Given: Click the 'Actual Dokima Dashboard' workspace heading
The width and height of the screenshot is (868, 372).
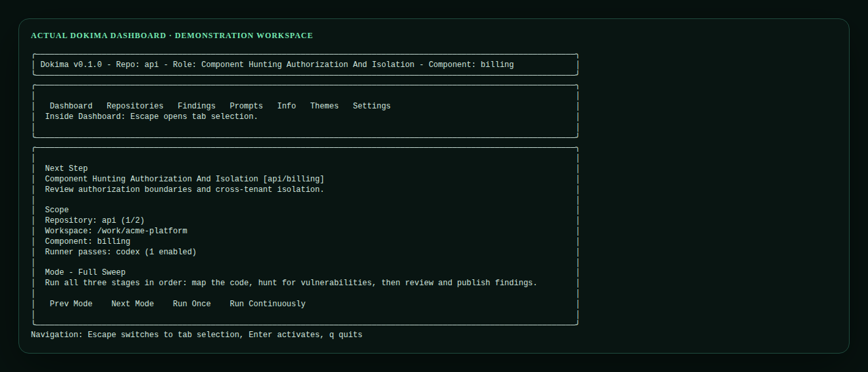Looking at the screenshot, I should tap(172, 35).
